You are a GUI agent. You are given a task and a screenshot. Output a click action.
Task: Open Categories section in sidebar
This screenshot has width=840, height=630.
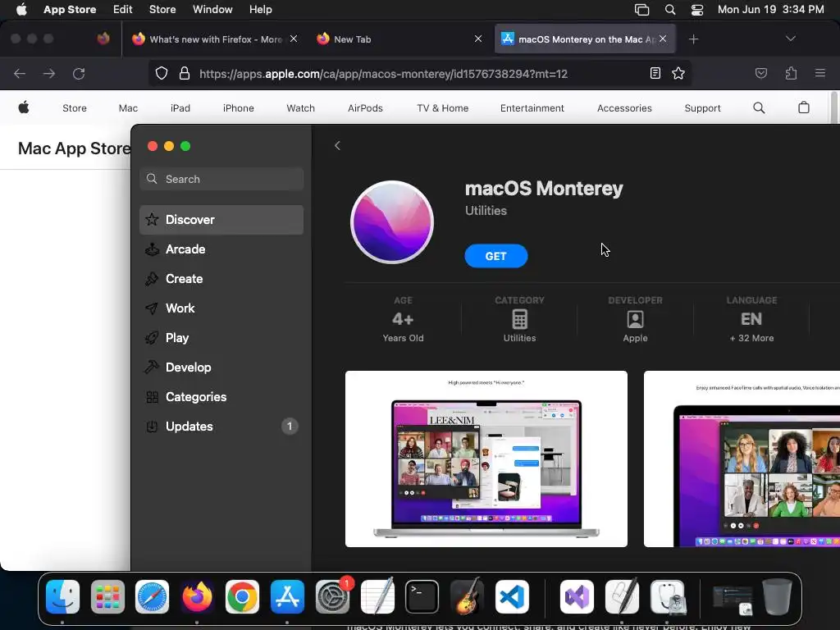point(221,396)
